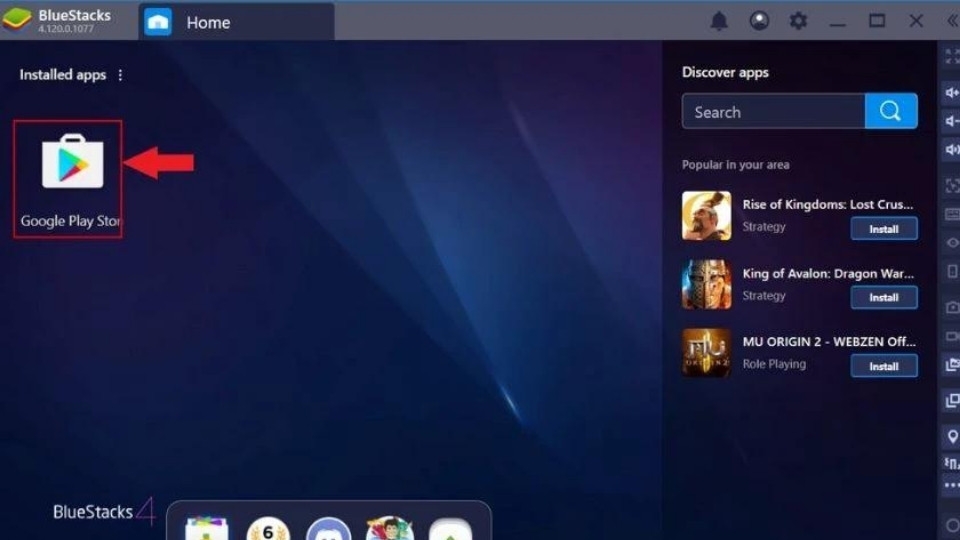Raise volume with the volume-up icon
The height and width of the screenshot is (540, 960).
952,92
